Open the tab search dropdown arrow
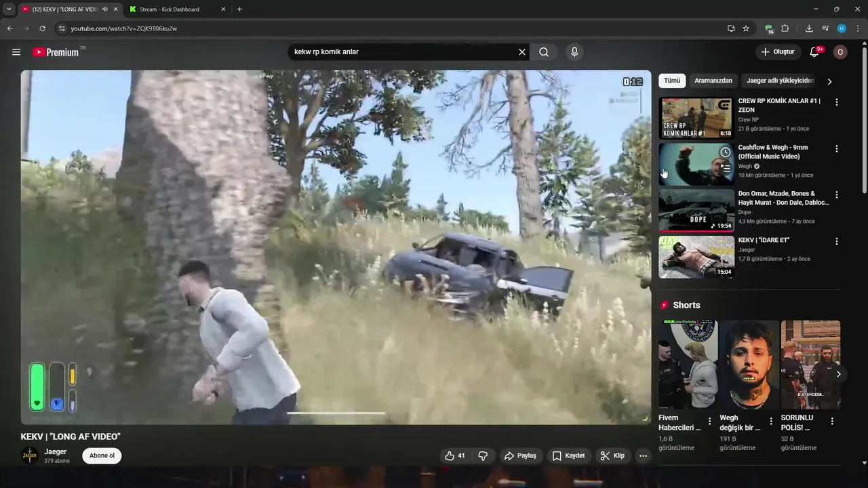The height and width of the screenshot is (488, 868). pyautogui.click(x=9, y=9)
